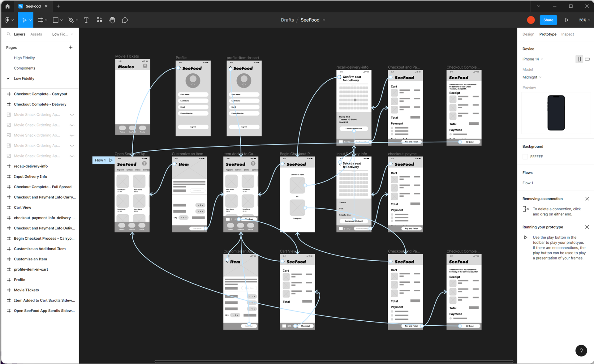Present prototype with play button
This screenshot has width=594, height=364.
567,20
